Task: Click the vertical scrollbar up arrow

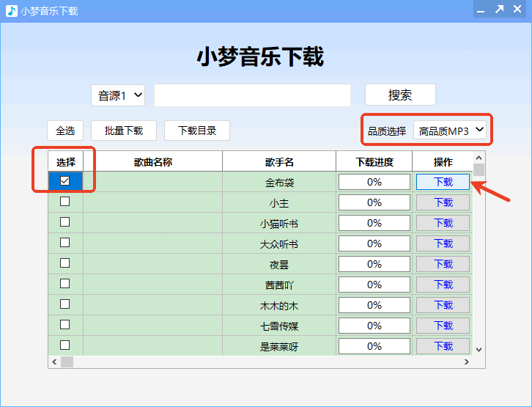Action: pyautogui.click(x=479, y=158)
